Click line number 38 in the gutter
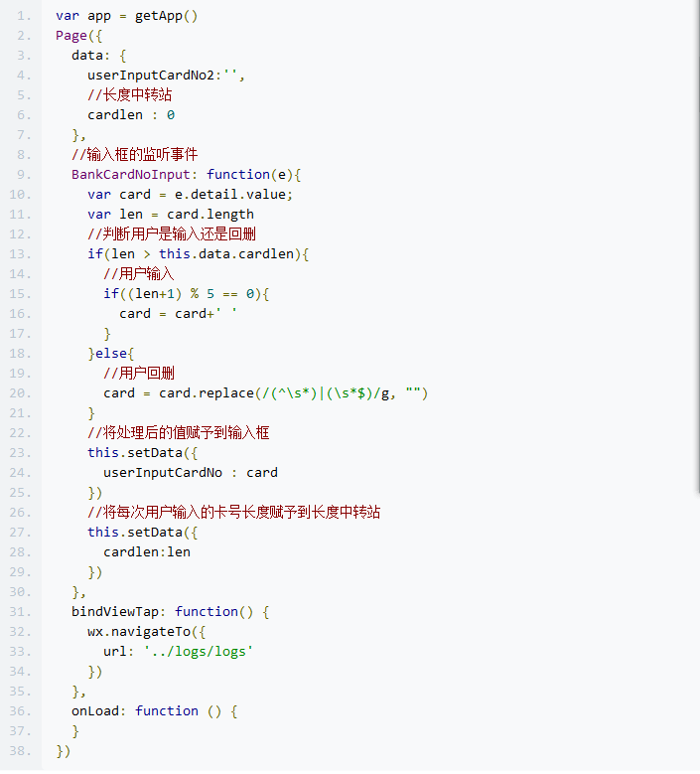The width and height of the screenshot is (700, 774). [24, 751]
